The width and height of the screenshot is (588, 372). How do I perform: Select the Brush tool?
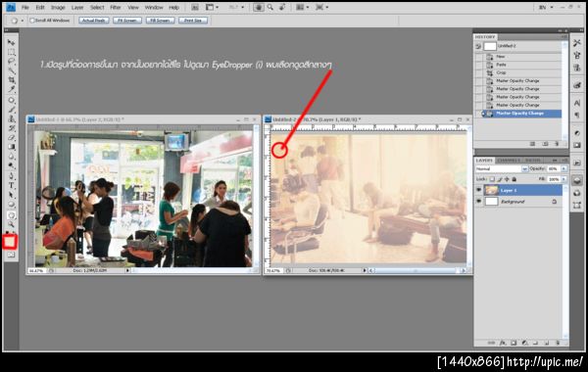click(11, 110)
